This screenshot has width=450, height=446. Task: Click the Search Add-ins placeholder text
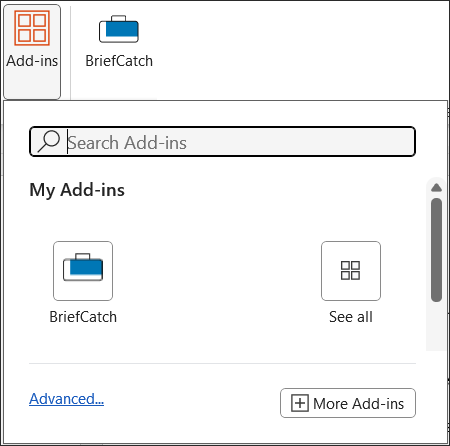[x=127, y=143]
